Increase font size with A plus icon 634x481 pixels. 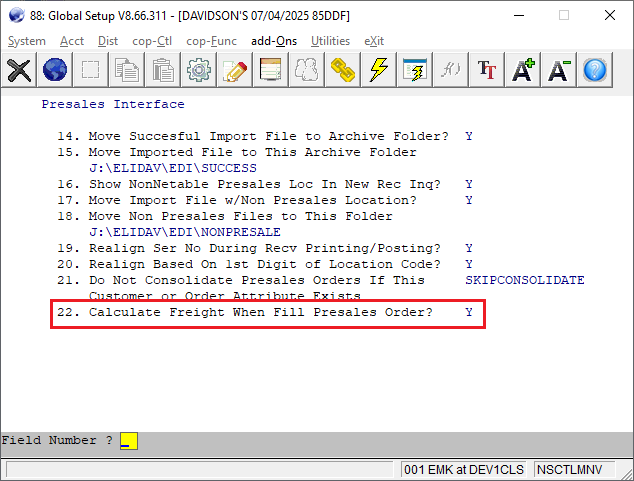[523, 70]
